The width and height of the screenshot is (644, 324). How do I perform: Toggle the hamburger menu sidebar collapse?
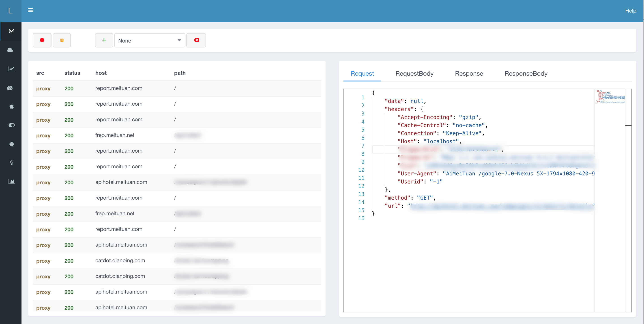coord(30,10)
